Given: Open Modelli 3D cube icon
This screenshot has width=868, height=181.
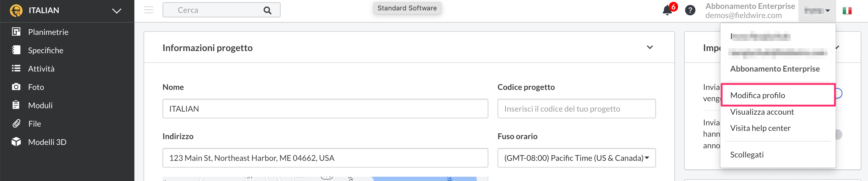Looking at the screenshot, I should [x=16, y=142].
